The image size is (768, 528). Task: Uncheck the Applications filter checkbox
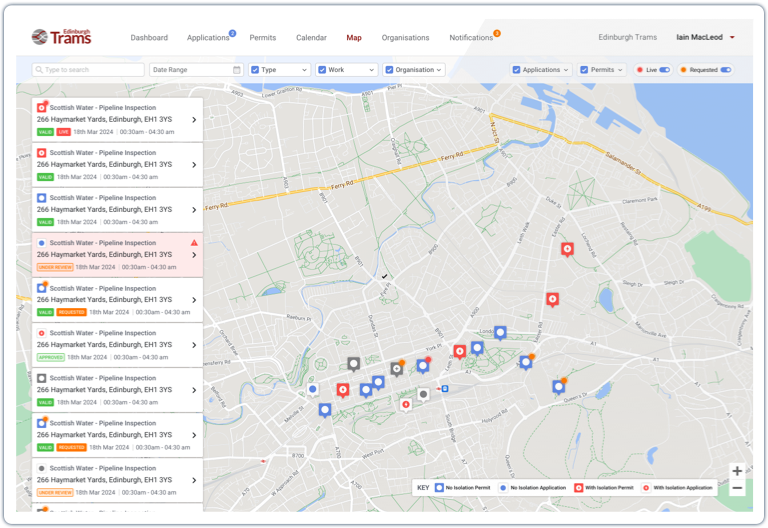click(x=516, y=70)
